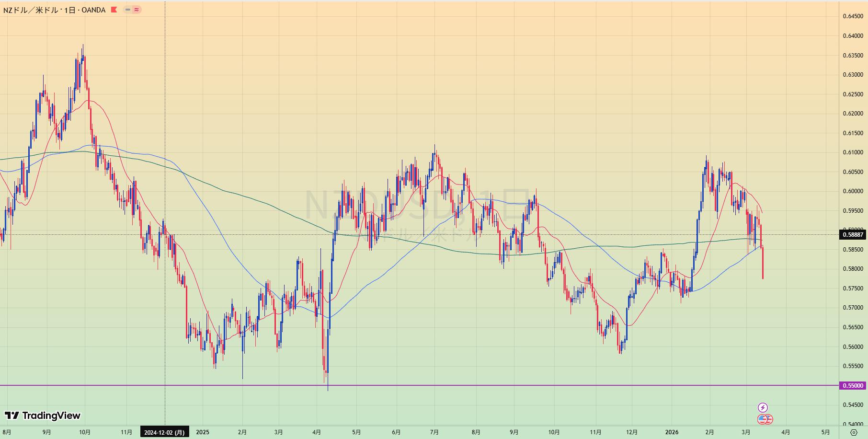
Task: Click the 4月 label at far right of time axis
Action: pos(786,432)
